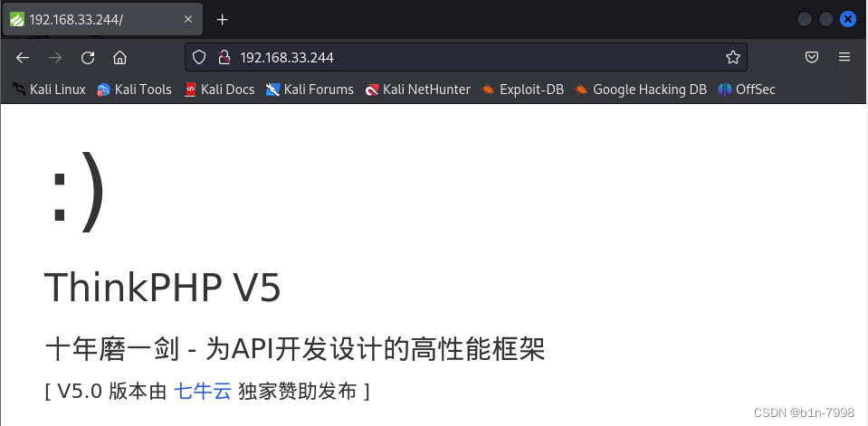868x426 pixels.
Task: Open the Kali Docs bookmark
Action: pos(219,89)
